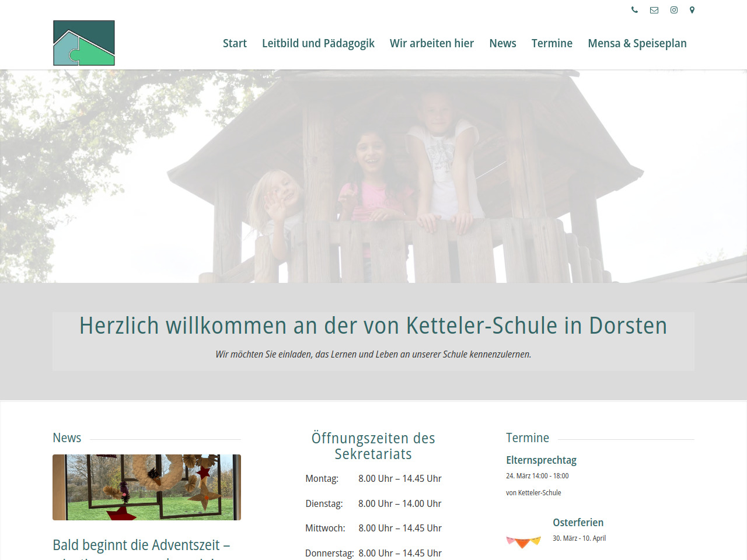Screen dimensions: 747x560
Task: Click the News section heading
Action: coord(67,438)
